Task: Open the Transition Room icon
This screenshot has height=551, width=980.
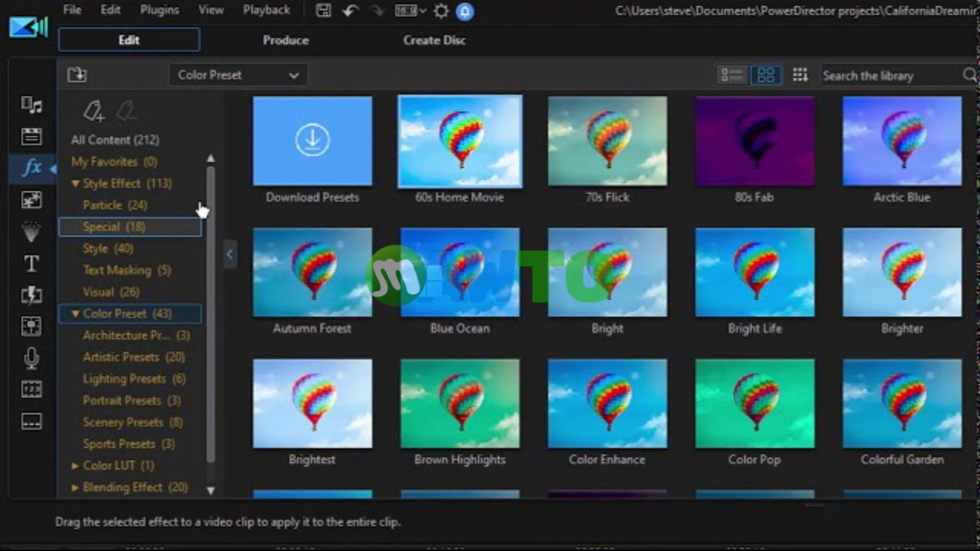Action: point(31,295)
